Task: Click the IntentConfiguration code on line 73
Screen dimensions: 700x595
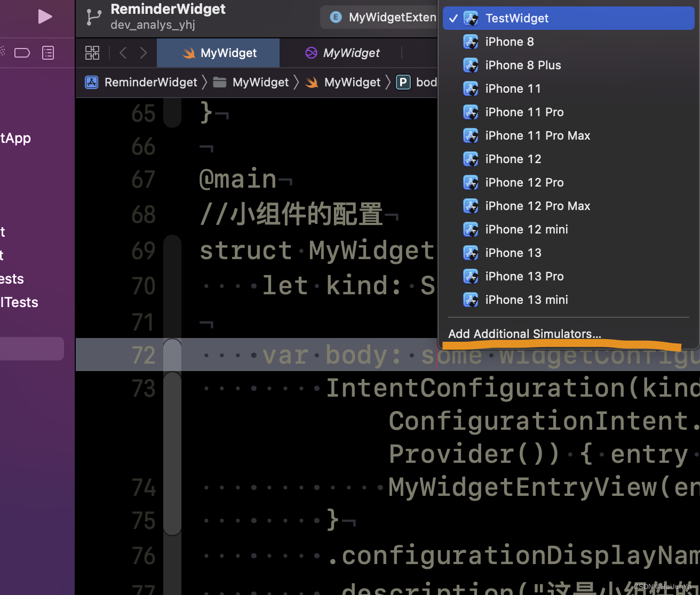Action: click(x=512, y=388)
